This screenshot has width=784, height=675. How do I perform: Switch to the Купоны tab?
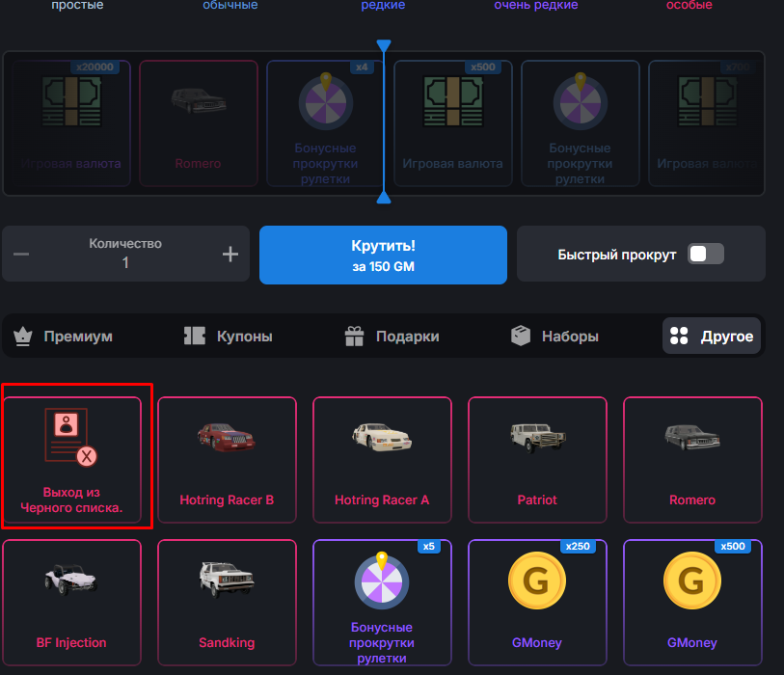[228, 336]
